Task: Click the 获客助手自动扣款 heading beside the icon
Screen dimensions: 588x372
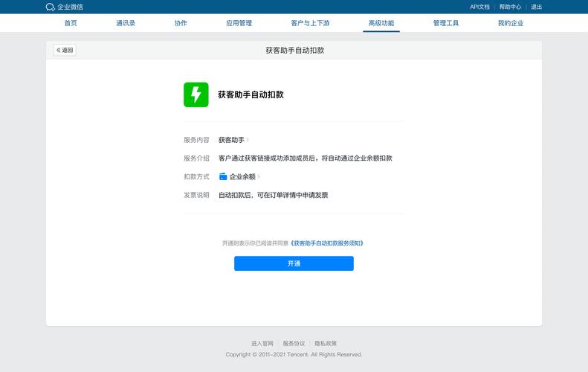Action: coord(251,94)
